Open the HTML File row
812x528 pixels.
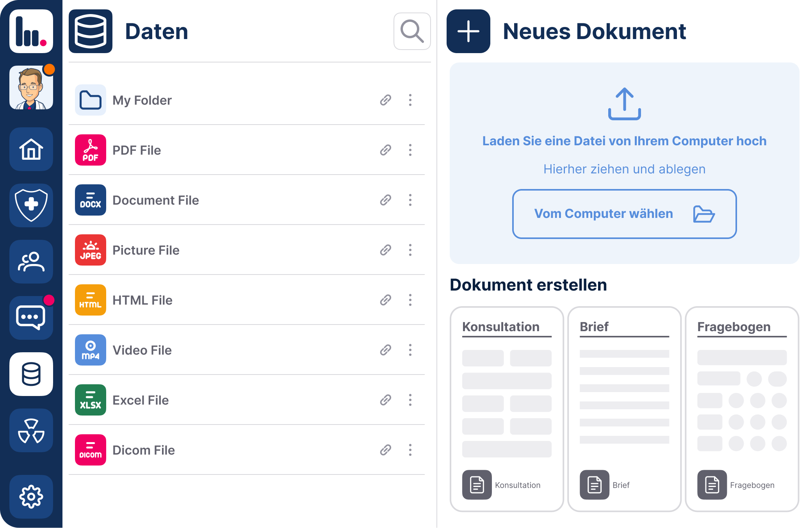point(142,300)
